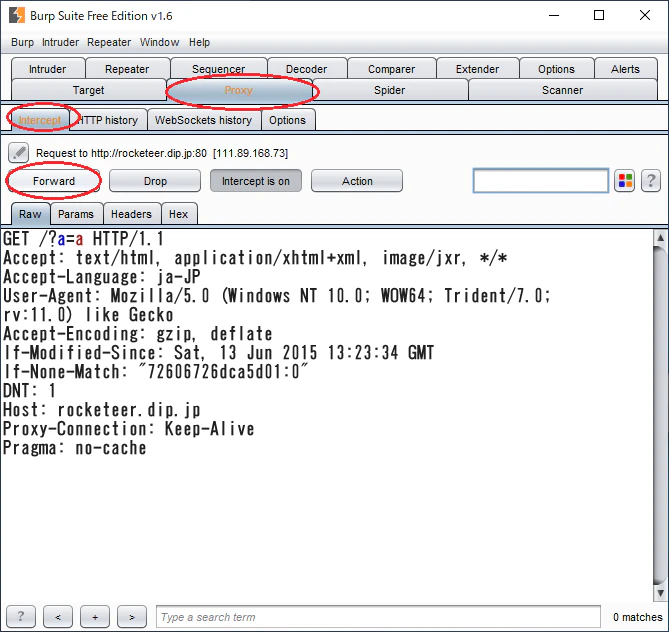The image size is (669, 632).
Task: Switch to the Headers view tab
Action: 131,214
